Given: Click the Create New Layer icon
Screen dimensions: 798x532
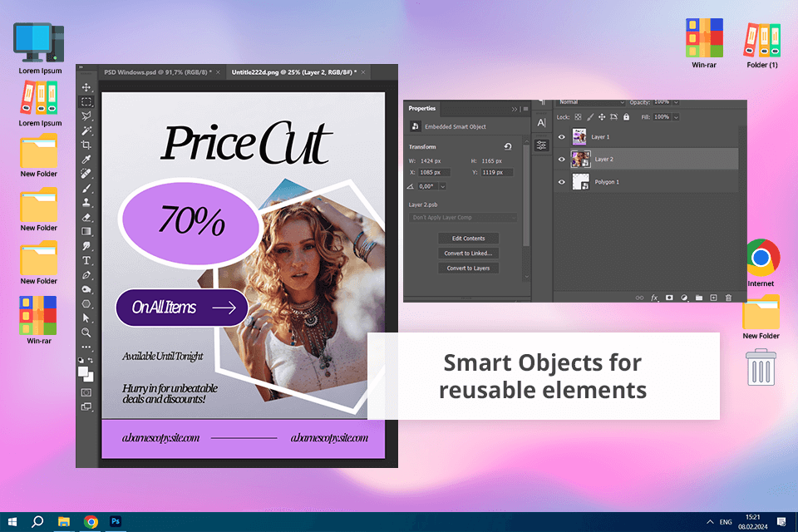Looking at the screenshot, I should pyautogui.click(x=713, y=298).
